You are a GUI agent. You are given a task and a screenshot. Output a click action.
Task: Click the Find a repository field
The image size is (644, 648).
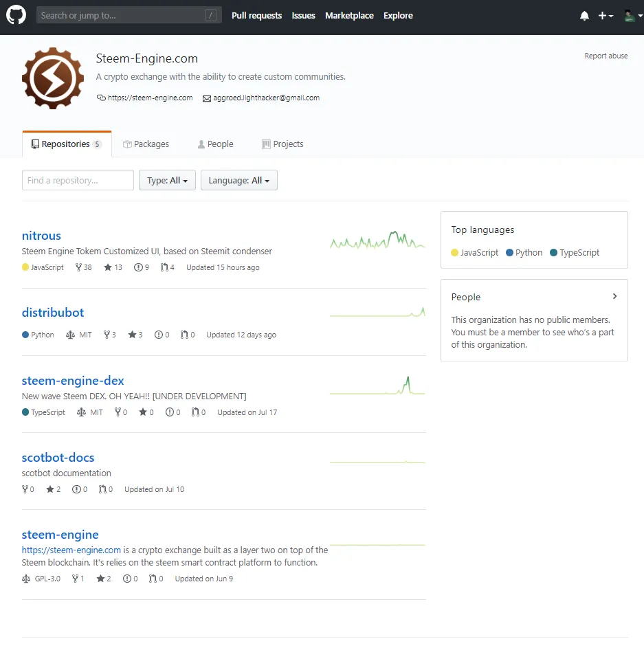pos(78,180)
